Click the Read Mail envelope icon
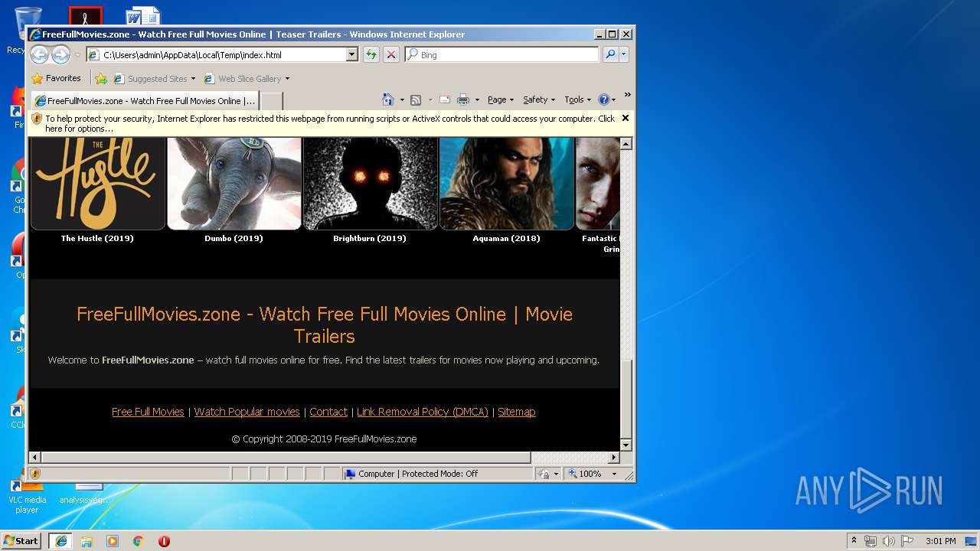This screenshot has width=980, height=551. pyautogui.click(x=444, y=99)
